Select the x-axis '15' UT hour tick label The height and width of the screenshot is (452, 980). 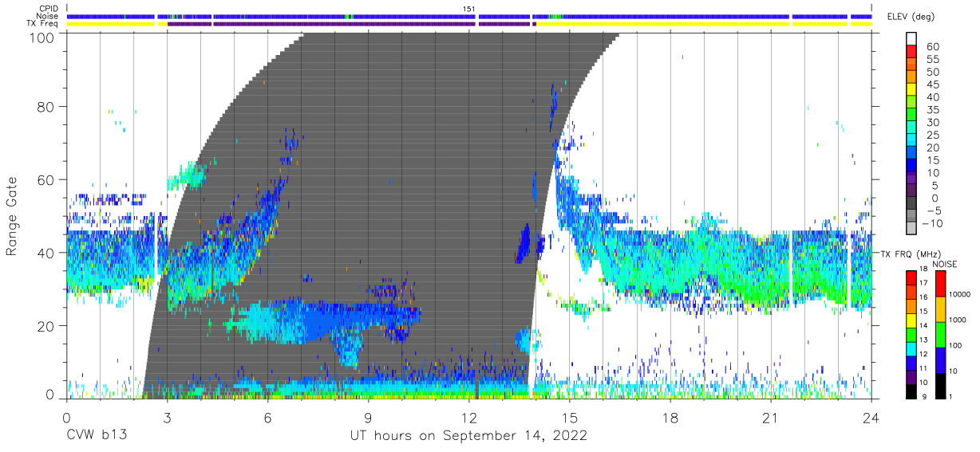pyautogui.click(x=570, y=417)
